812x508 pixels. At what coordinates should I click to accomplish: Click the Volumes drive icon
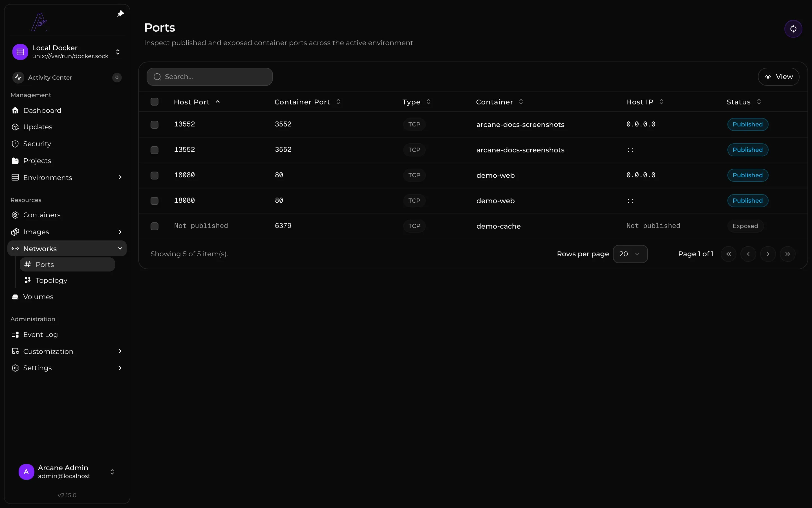pyautogui.click(x=15, y=297)
